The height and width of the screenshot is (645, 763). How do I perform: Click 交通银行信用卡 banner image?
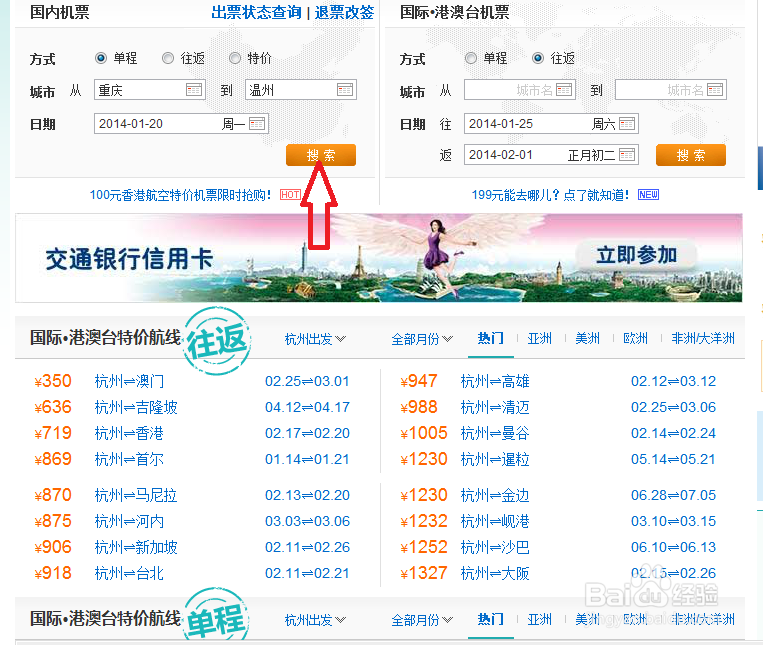[379, 258]
